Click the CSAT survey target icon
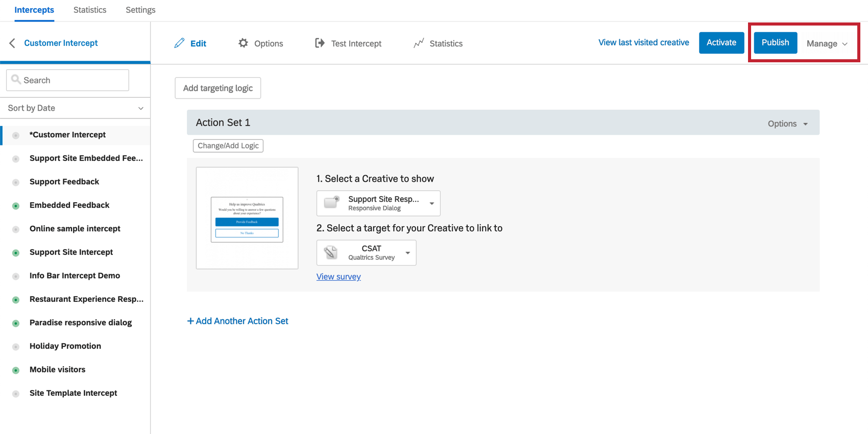Image resolution: width=868 pixels, height=434 pixels. pos(331,252)
